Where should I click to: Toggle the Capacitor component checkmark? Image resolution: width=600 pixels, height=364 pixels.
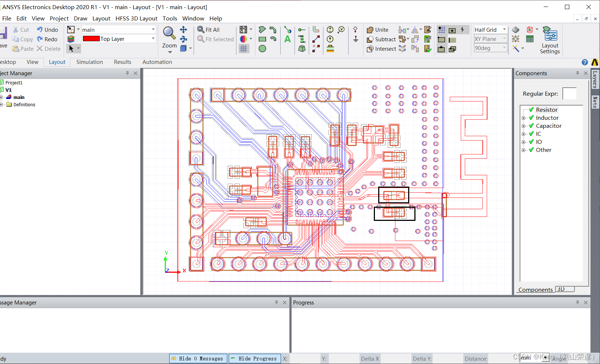pos(531,126)
